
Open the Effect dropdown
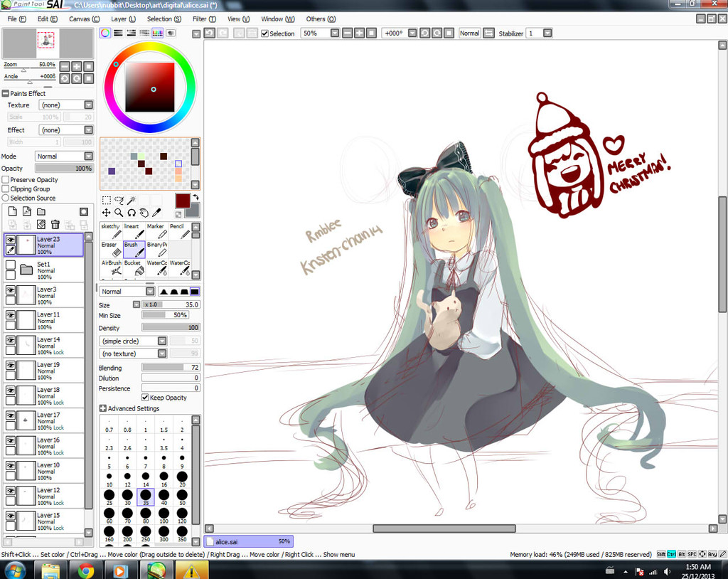point(89,129)
